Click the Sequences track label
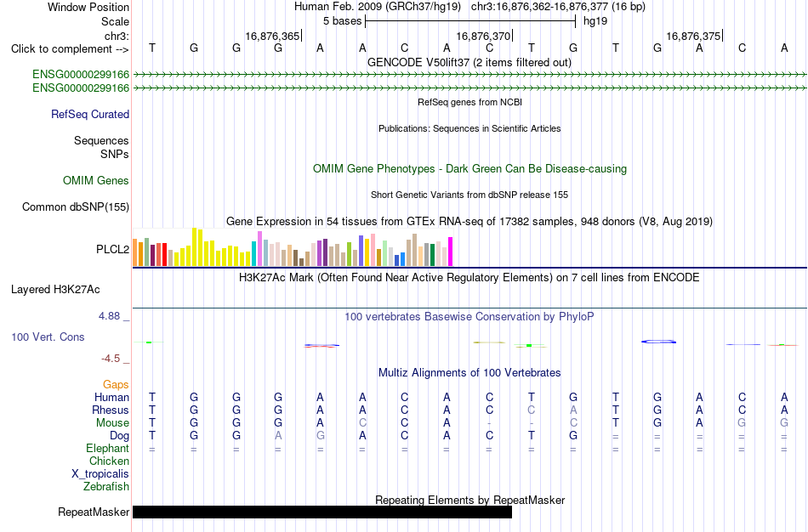808x532 pixels. click(x=101, y=140)
